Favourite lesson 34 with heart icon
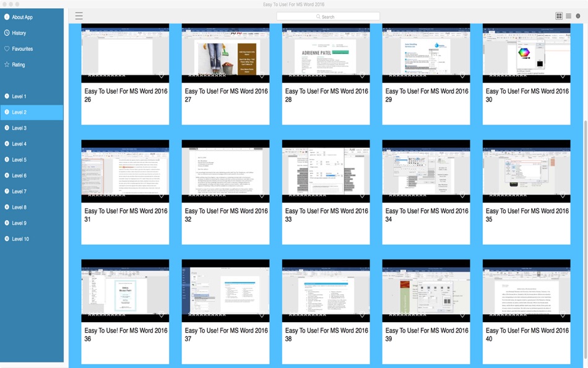 pyautogui.click(x=462, y=195)
